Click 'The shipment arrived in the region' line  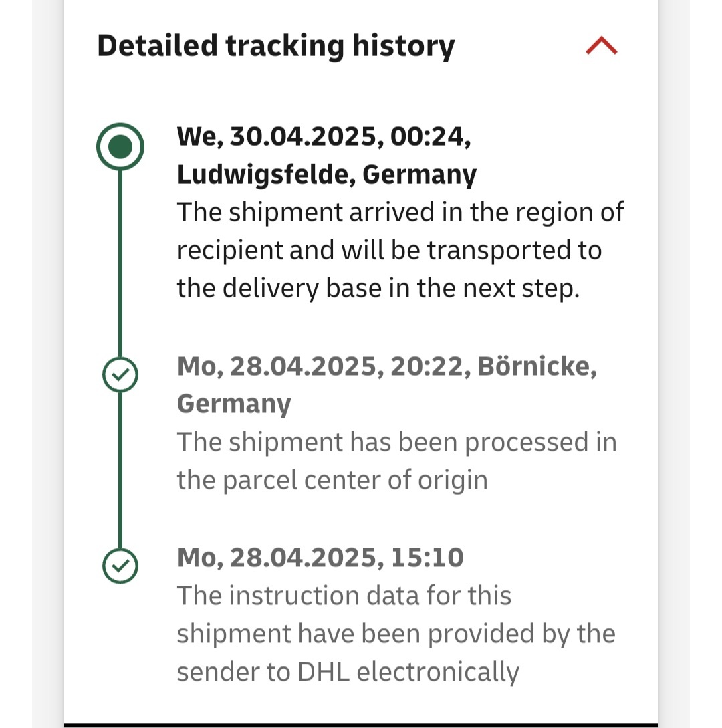[400, 212]
